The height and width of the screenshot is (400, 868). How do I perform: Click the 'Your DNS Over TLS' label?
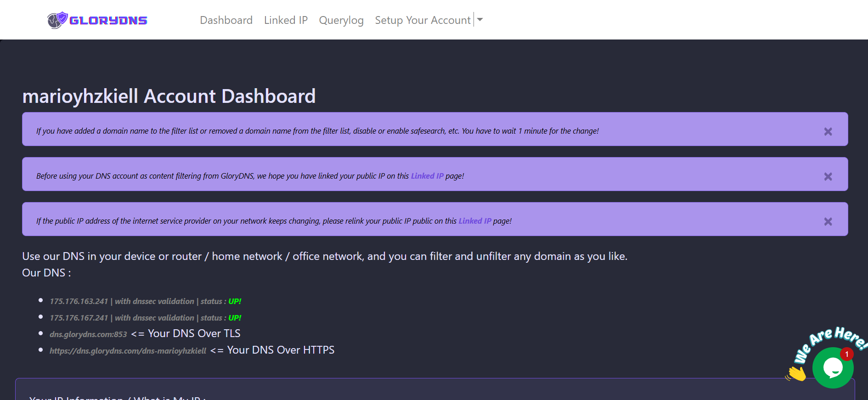point(194,333)
